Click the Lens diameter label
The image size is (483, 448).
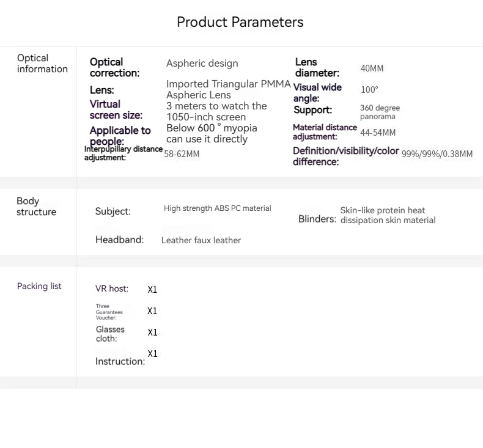[317, 67]
